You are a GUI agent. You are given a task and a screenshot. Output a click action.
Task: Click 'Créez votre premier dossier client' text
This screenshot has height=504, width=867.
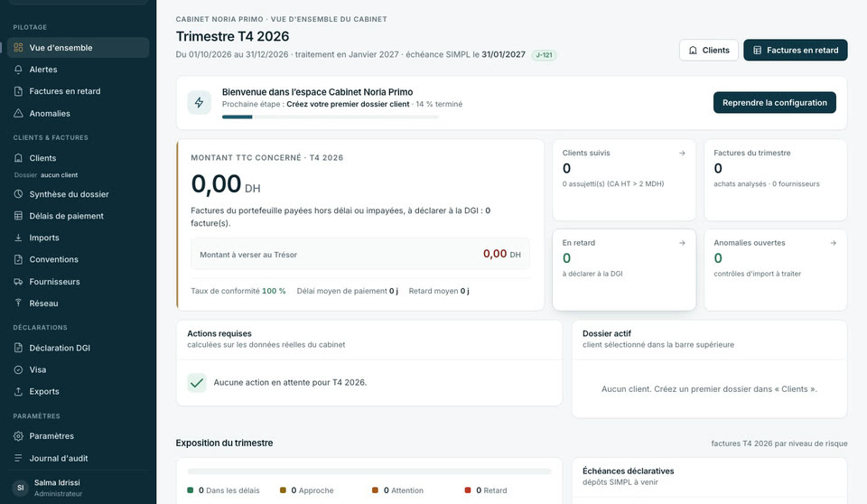[348, 104]
